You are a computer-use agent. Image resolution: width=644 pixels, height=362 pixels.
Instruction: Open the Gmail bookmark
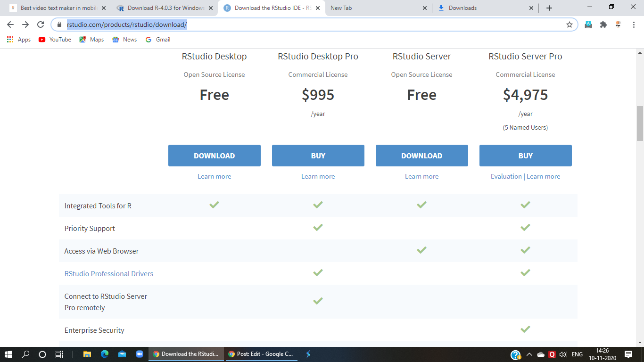click(x=158, y=40)
